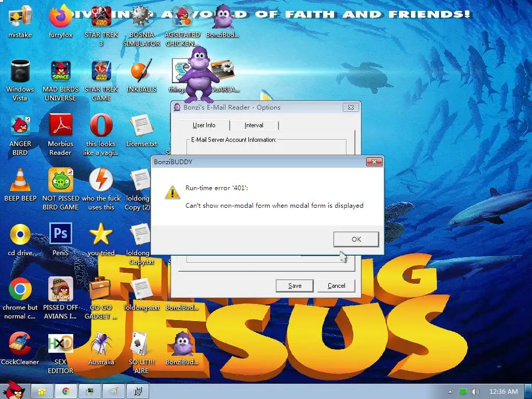This screenshot has width=532, height=399.
Task: Open the SO LIT!!! AIRE solitaire icon
Action: [141, 353]
